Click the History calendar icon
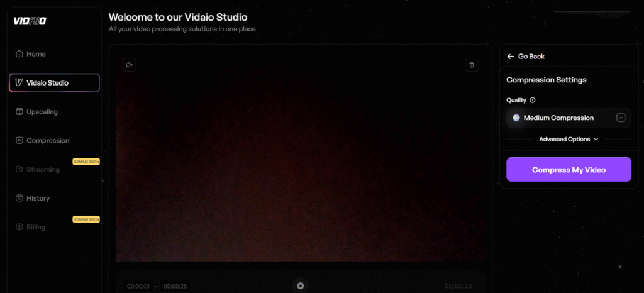The width and height of the screenshot is (644, 293). [19, 199]
